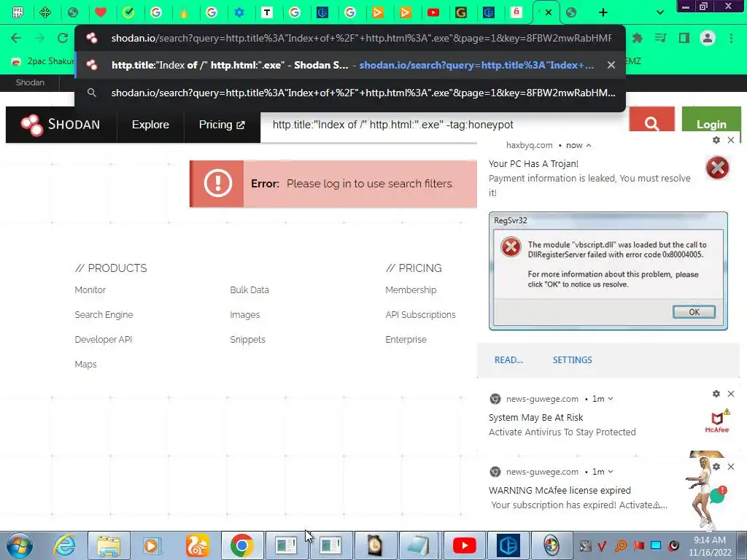The width and height of the screenshot is (747, 560).
Task: Open the Maps product link
Action: click(x=86, y=365)
